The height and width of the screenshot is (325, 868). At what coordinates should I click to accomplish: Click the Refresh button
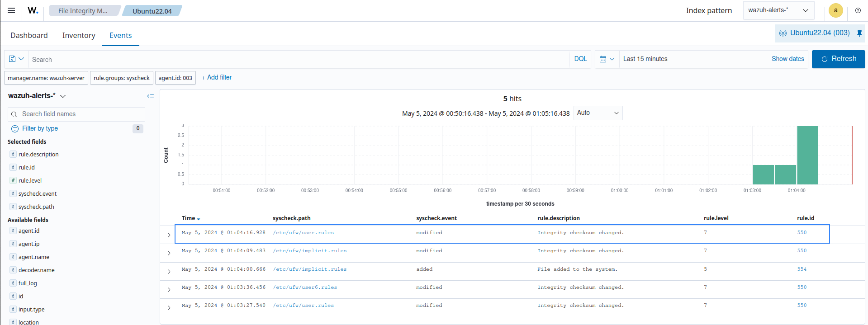click(838, 59)
